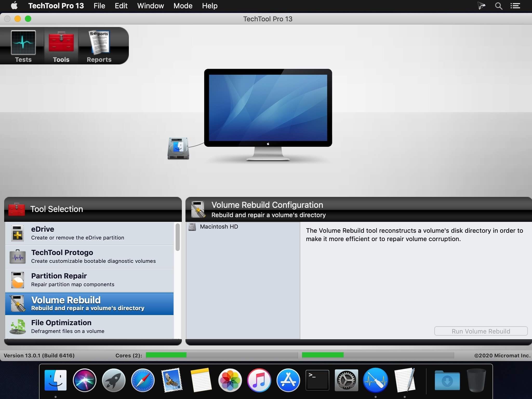Open the File menu
Viewport: 532px width, 399px height.
(x=99, y=6)
